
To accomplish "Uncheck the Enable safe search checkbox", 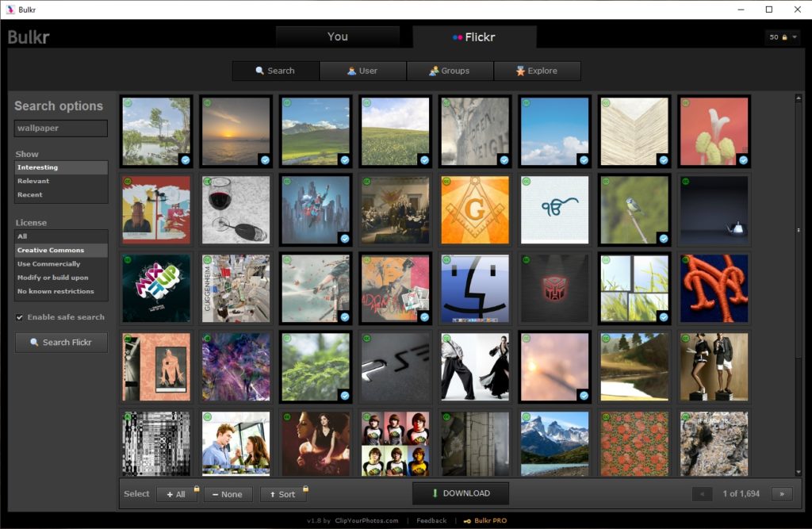I will click(x=18, y=316).
